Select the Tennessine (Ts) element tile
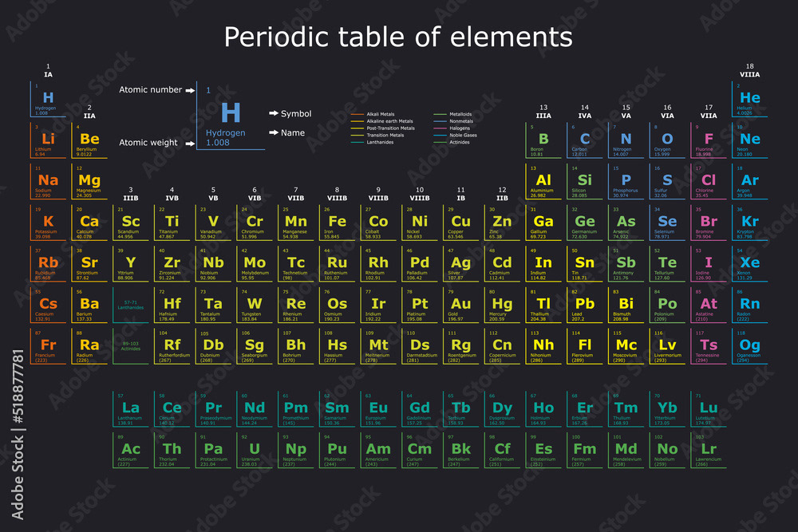The width and height of the screenshot is (798, 532). pyautogui.click(x=709, y=346)
